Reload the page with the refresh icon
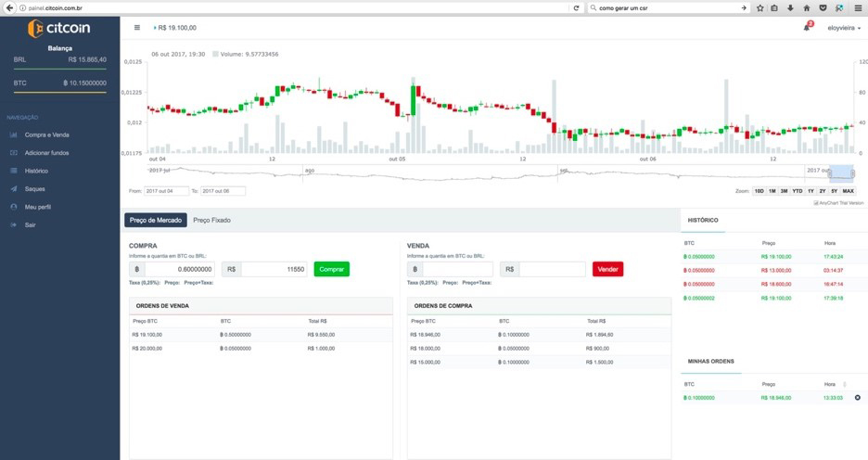Image resolution: width=868 pixels, height=460 pixels. click(x=576, y=7)
